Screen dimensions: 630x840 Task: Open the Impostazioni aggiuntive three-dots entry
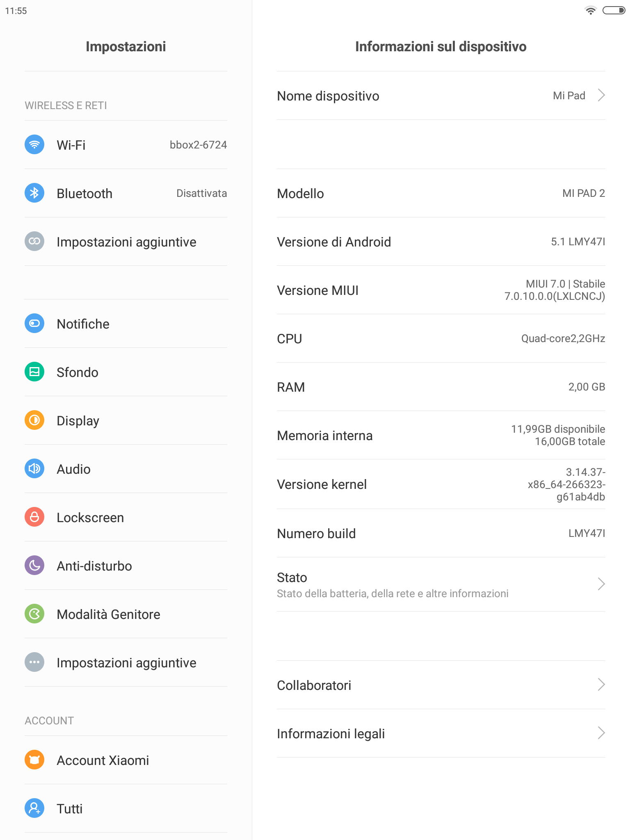tap(126, 662)
